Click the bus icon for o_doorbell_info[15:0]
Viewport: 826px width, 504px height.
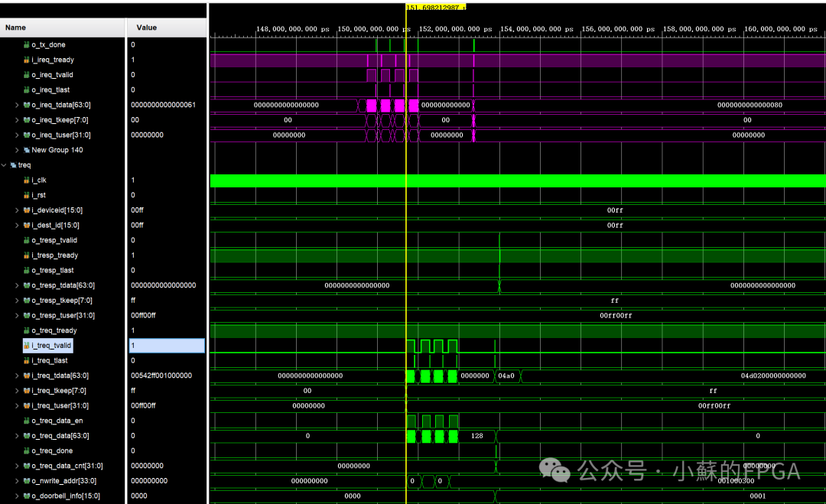point(25,496)
